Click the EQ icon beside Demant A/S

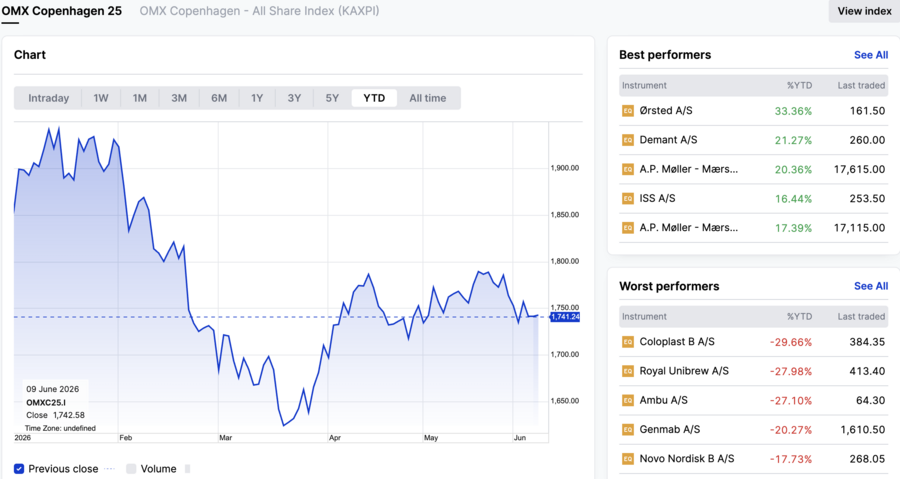pos(628,140)
